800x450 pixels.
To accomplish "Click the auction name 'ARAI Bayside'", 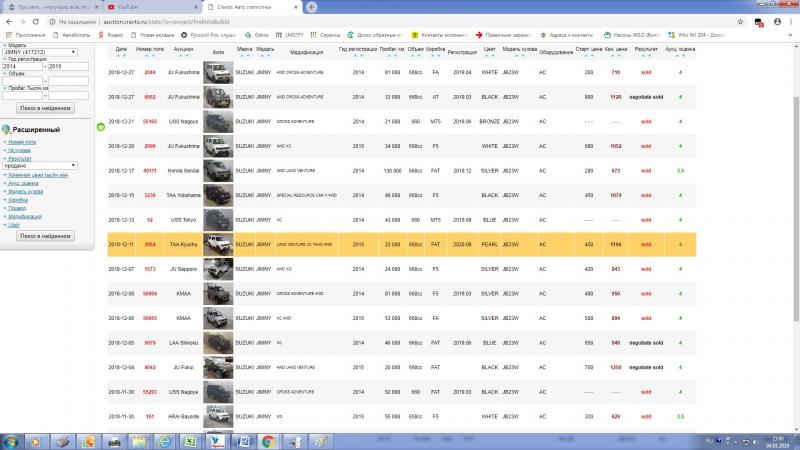I will point(183,417).
